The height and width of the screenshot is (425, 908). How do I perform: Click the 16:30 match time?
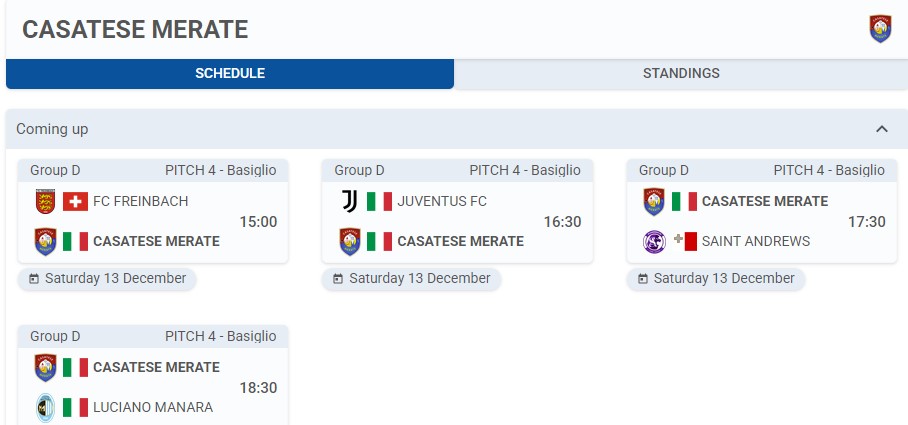click(x=563, y=222)
